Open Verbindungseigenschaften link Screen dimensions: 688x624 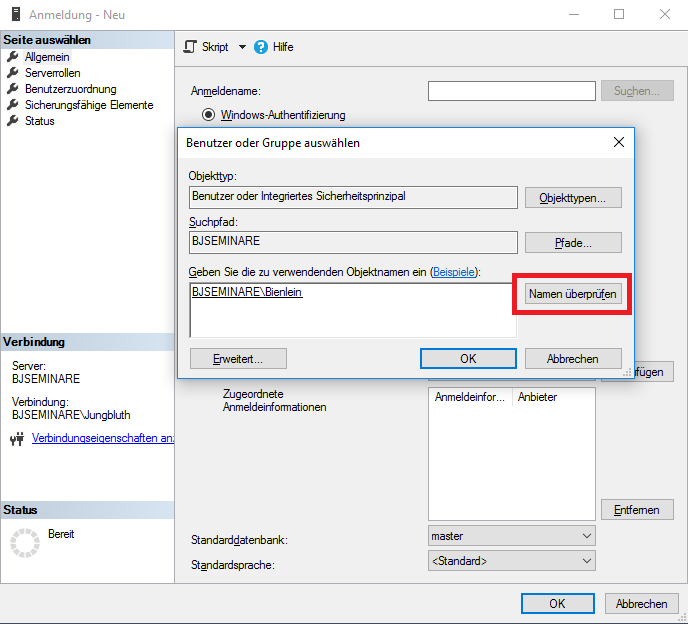[x=103, y=438]
